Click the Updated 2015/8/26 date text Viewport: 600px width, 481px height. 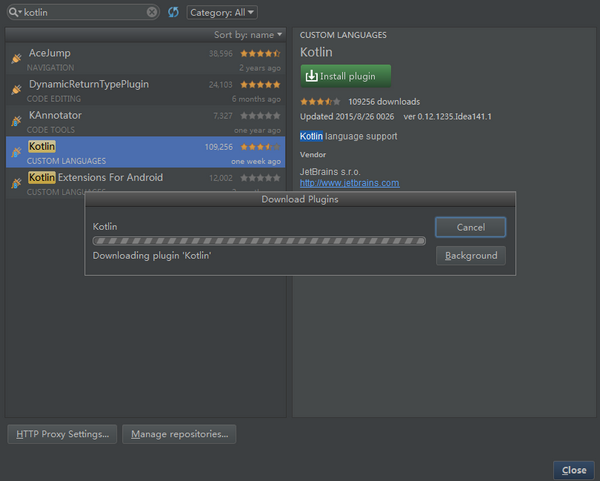click(347, 117)
